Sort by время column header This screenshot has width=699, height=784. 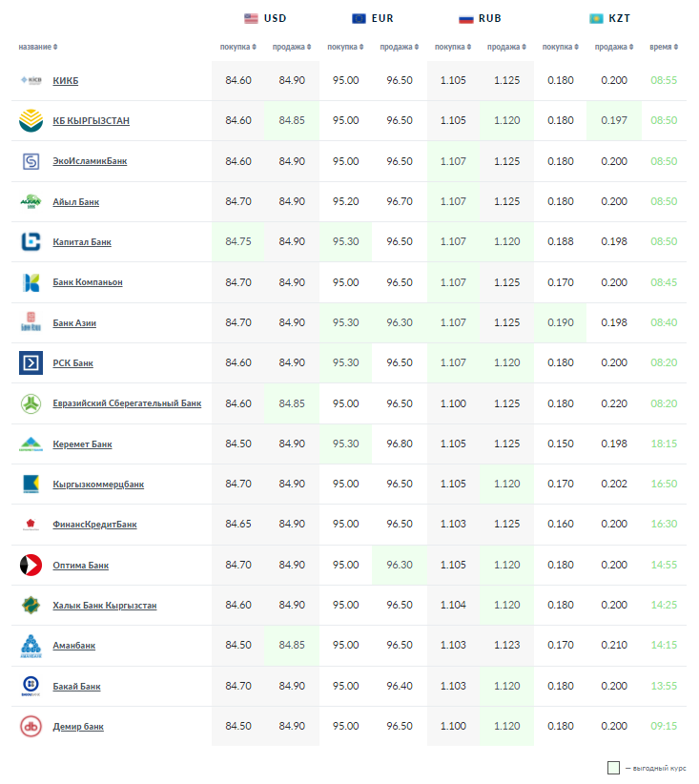click(663, 47)
